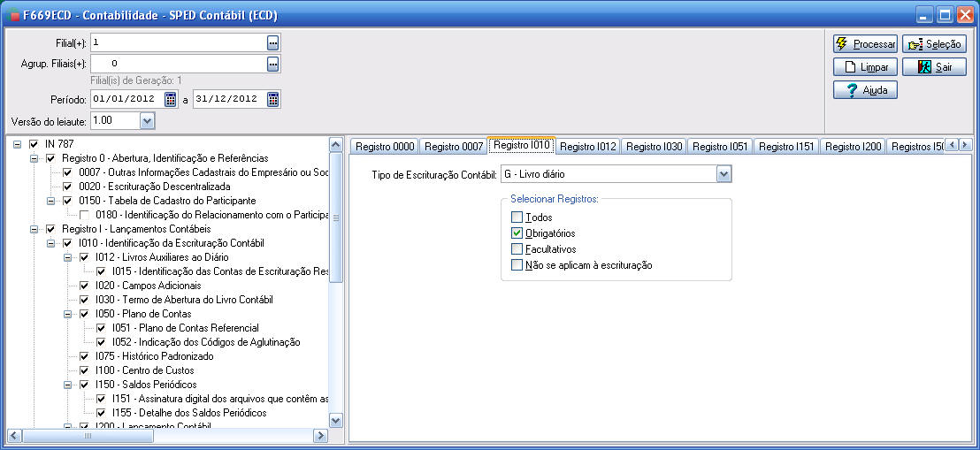Viewport: 980px width, 450px height.
Task: Uncheck I100 Centro de Custos checkbox
Action: tap(84, 370)
